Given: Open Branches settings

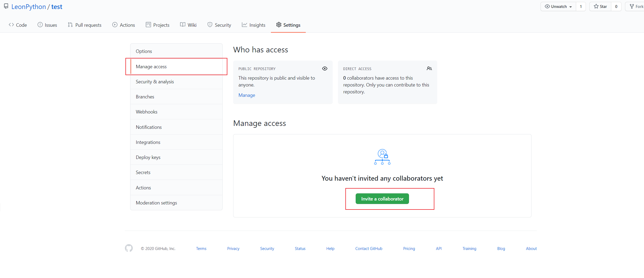Looking at the screenshot, I should [x=176, y=97].
